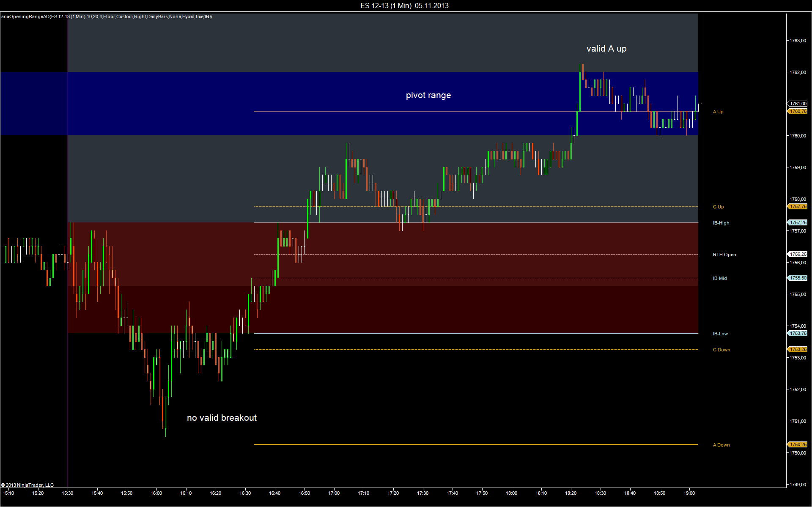The image size is (812, 507).
Task: Click the 17:00 time axis label
Action: [334, 493]
